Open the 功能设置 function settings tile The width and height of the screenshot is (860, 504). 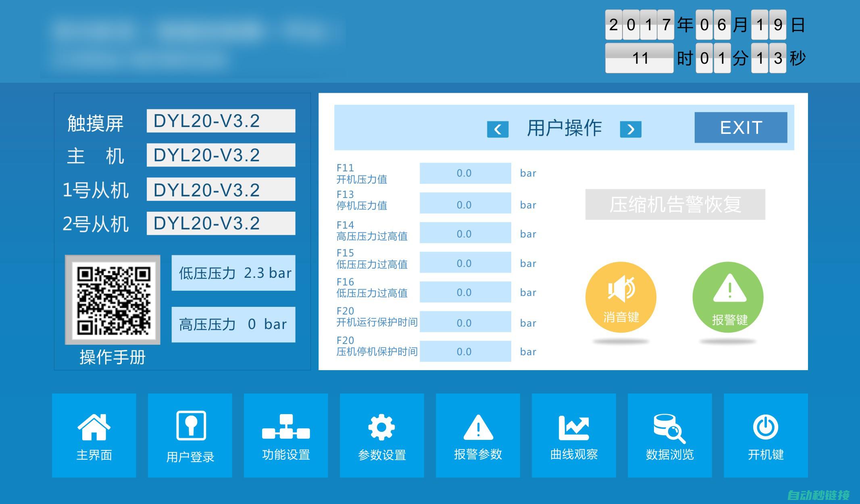[x=286, y=435]
